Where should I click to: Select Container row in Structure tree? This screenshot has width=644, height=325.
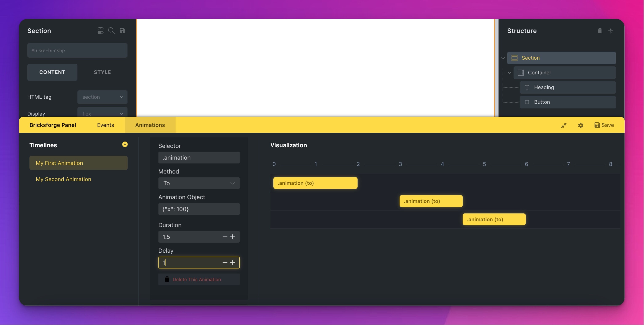pyautogui.click(x=564, y=73)
